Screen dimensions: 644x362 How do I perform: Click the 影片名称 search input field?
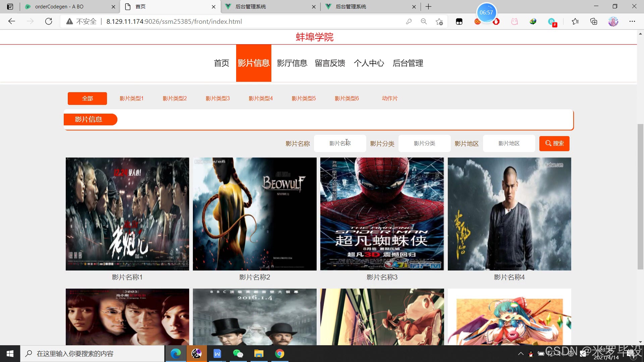[x=340, y=143]
